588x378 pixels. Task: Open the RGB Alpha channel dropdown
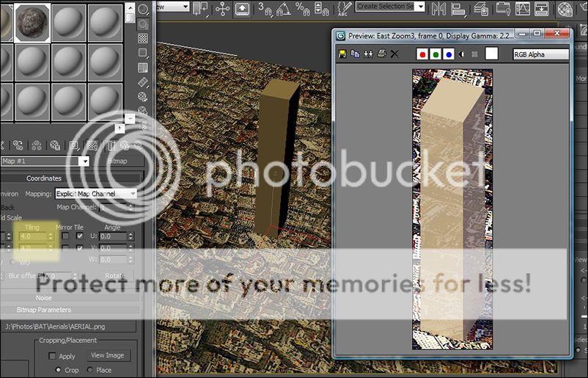click(540, 54)
